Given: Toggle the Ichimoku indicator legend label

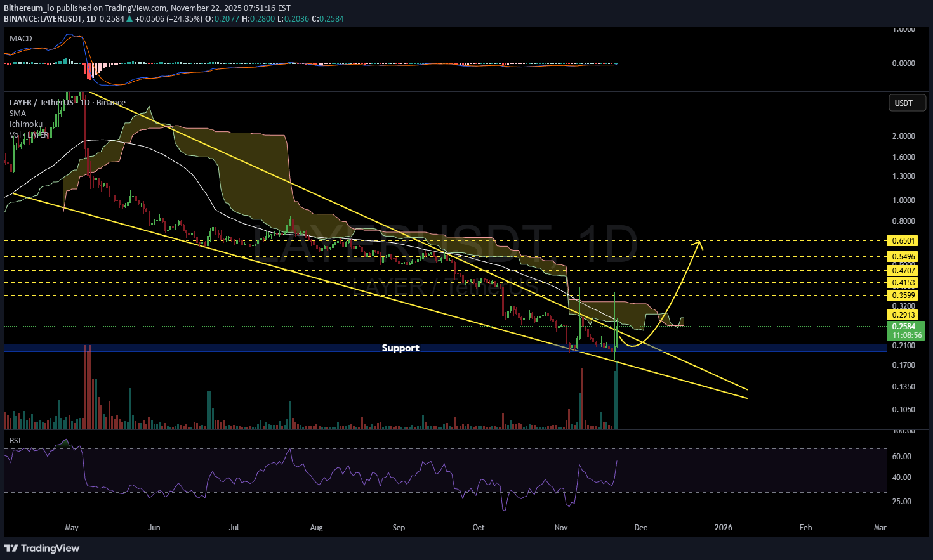Looking at the screenshot, I should point(26,124).
